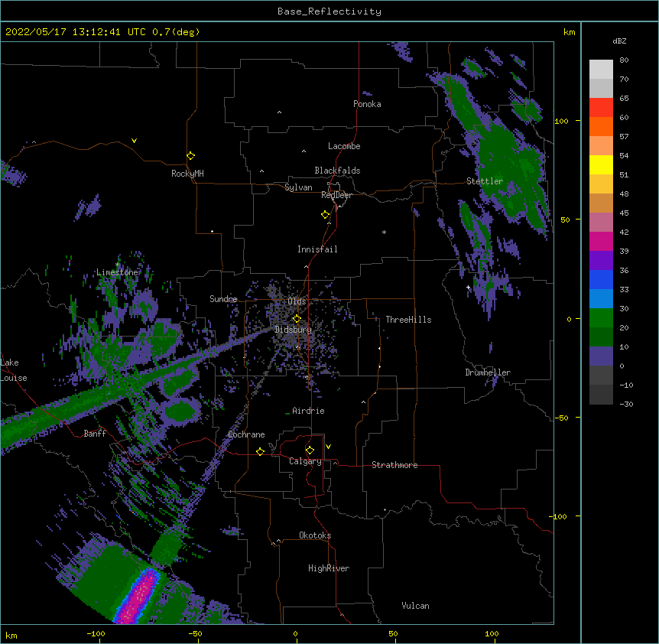Image resolution: width=659 pixels, height=644 pixels.
Task: Pick the yellow 51-54 dBZ legend swatch
Action: [x=601, y=165]
